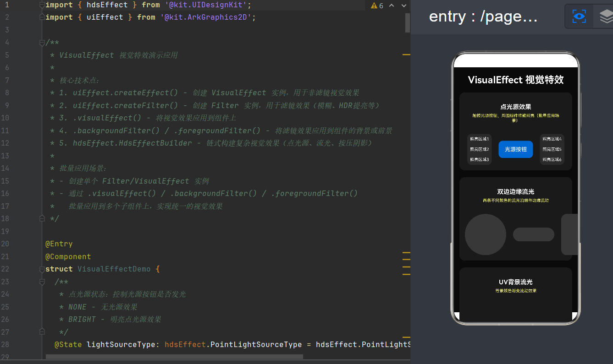Click line number 22 in the gutter

coord(5,269)
